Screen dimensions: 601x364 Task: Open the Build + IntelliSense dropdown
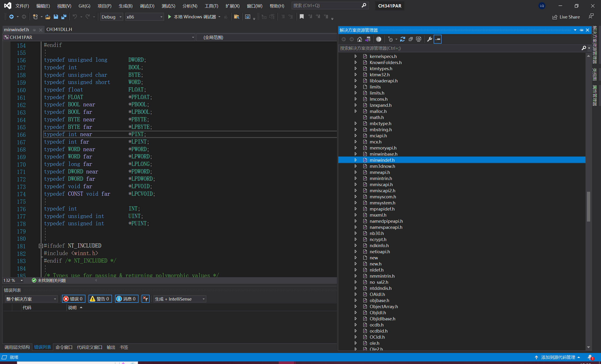click(180, 299)
